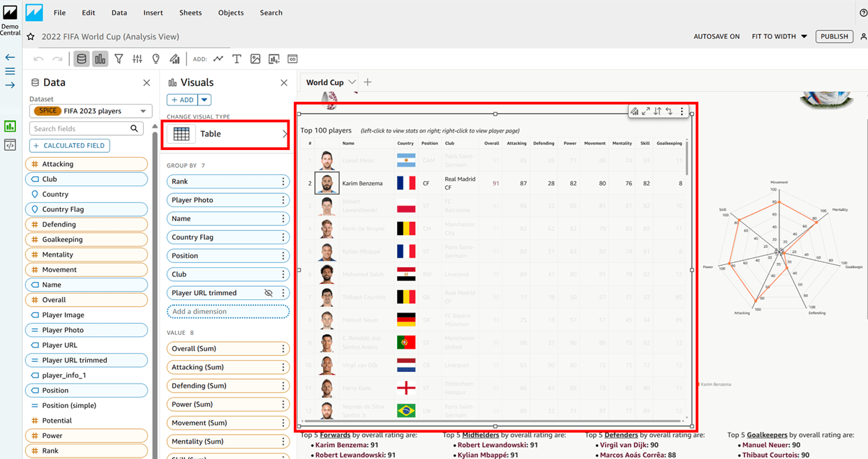Image resolution: width=868 pixels, height=459 pixels.
Task: Open the dropdown arrow beside ADD
Action: click(x=204, y=100)
